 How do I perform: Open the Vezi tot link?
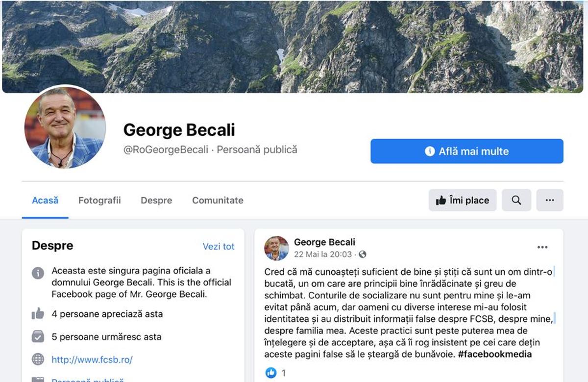coord(219,247)
